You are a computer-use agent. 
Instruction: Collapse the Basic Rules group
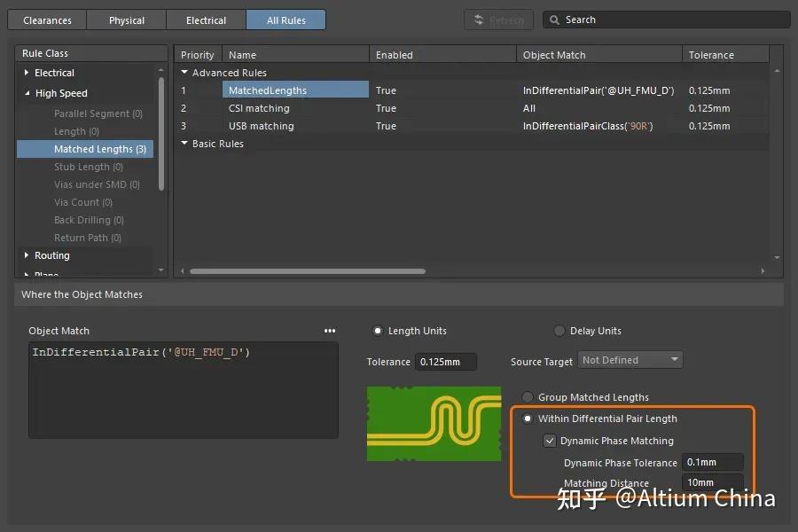point(184,144)
